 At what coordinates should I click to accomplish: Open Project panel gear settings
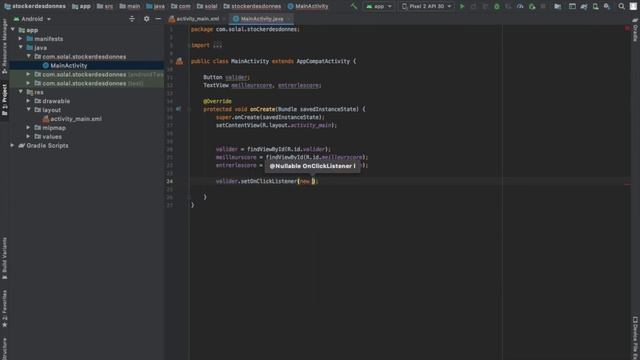(147, 19)
